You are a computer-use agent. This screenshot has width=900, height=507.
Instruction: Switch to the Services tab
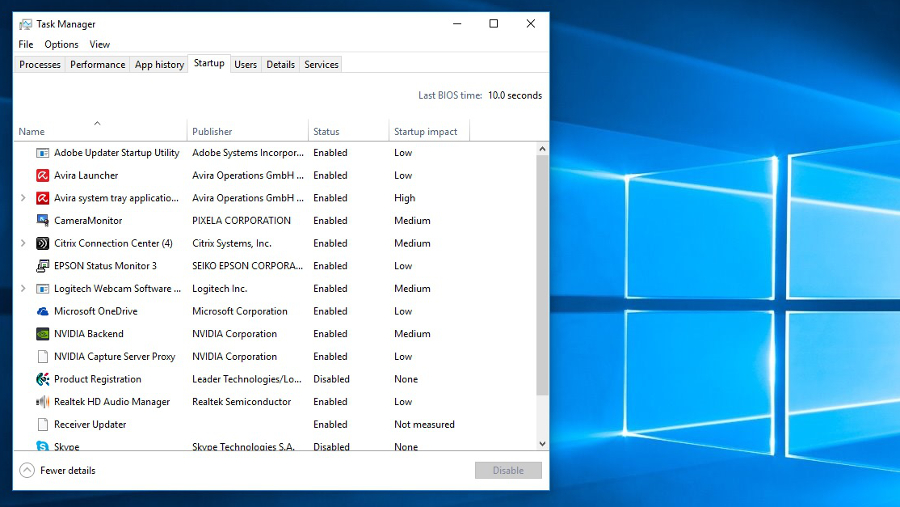321,64
